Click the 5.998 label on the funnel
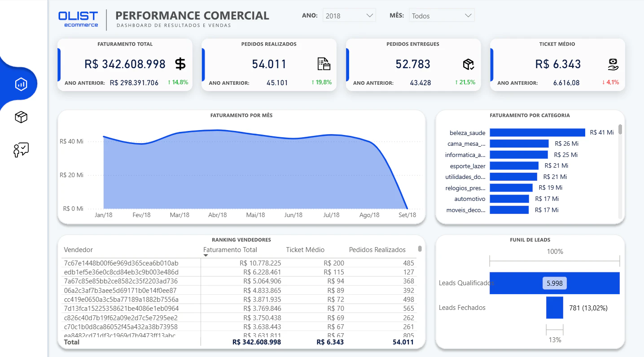644x357 pixels. click(x=555, y=283)
